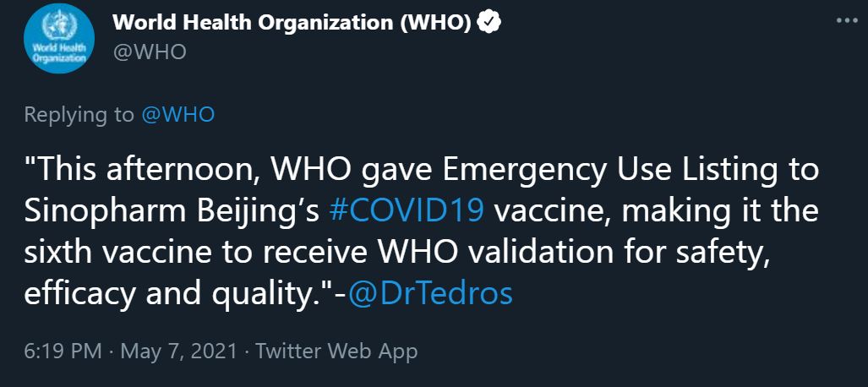
Task: Click the words "Sinopharm Beijing's" in the tweet
Action: [172, 212]
